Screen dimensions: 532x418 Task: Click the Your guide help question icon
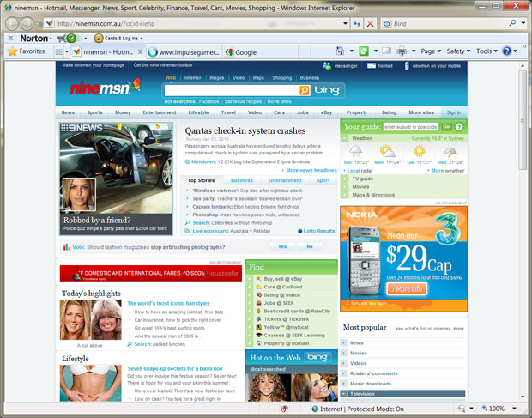click(459, 127)
